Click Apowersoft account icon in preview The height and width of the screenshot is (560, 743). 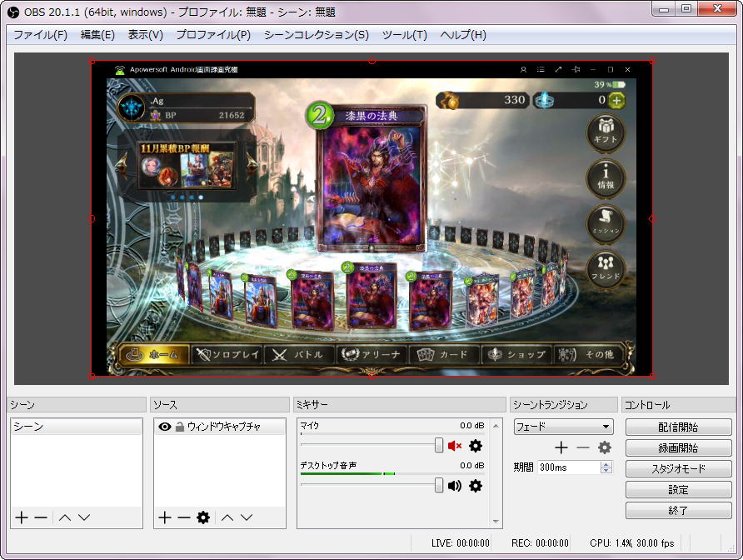coord(524,70)
